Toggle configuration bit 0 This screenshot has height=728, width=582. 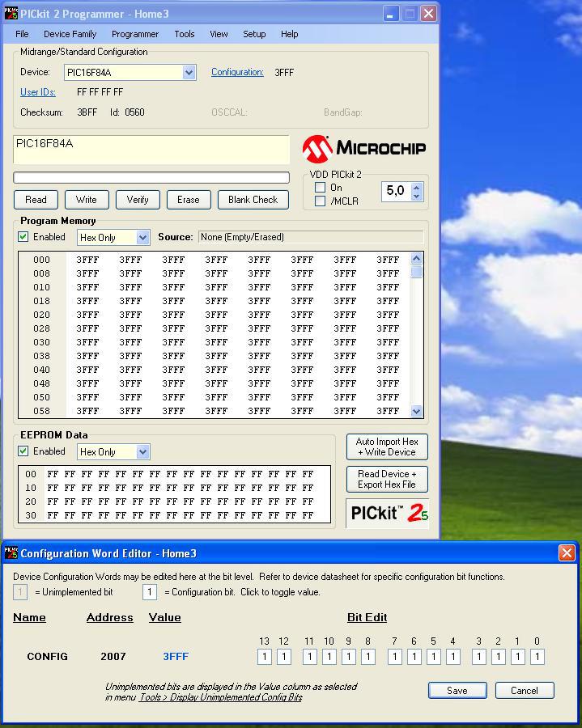(537, 657)
